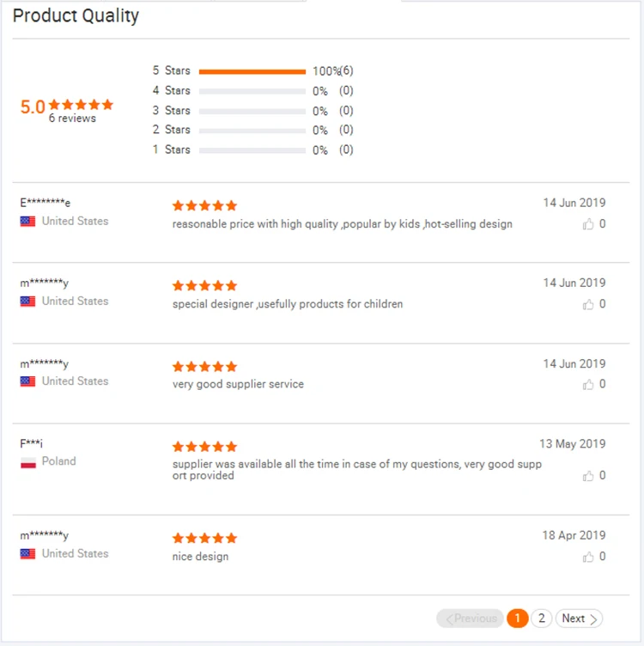Select current page 1 in pagination
The height and width of the screenshot is (646, 644).
pos(517,619)
